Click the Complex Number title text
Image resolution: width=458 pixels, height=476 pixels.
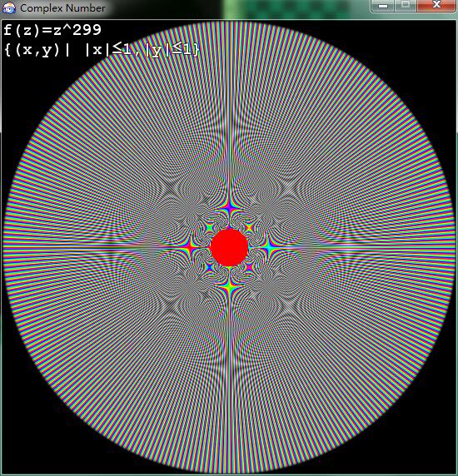pyautogui.click(x=62, y=8)
